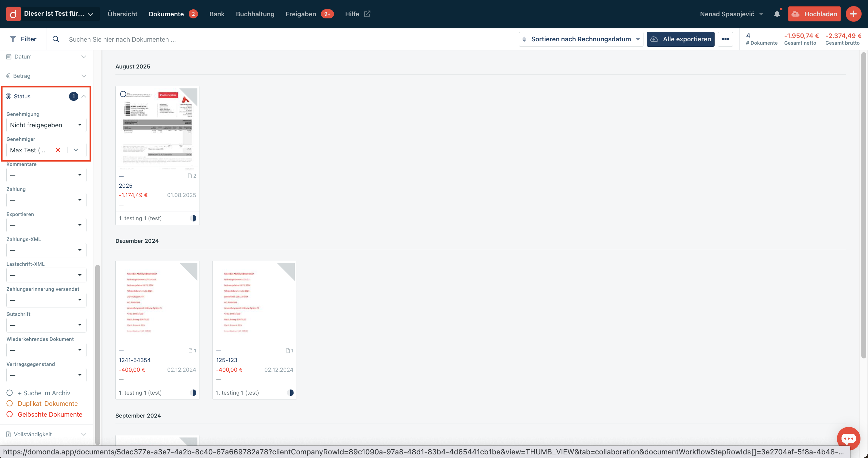Open the notifications bell
868x458 pixels.
click(x=777, y=14)
